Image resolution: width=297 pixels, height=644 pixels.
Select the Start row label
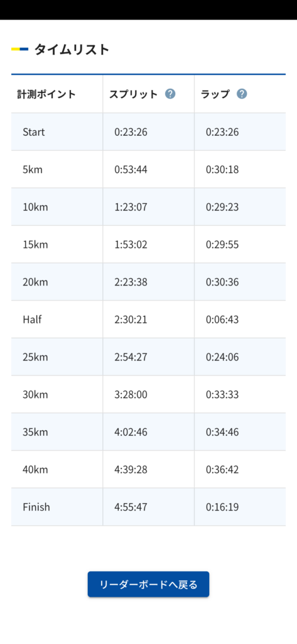(x=34, y=132)
